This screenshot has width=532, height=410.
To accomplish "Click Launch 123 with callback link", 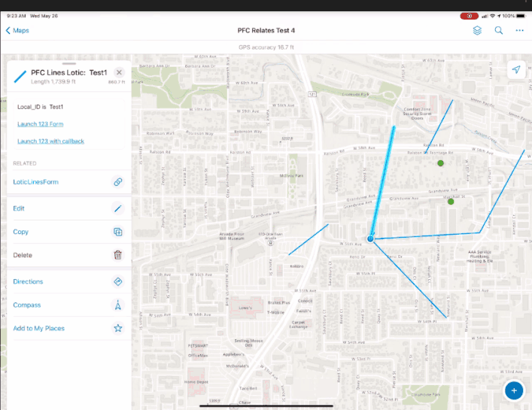I will coord(51,141).
